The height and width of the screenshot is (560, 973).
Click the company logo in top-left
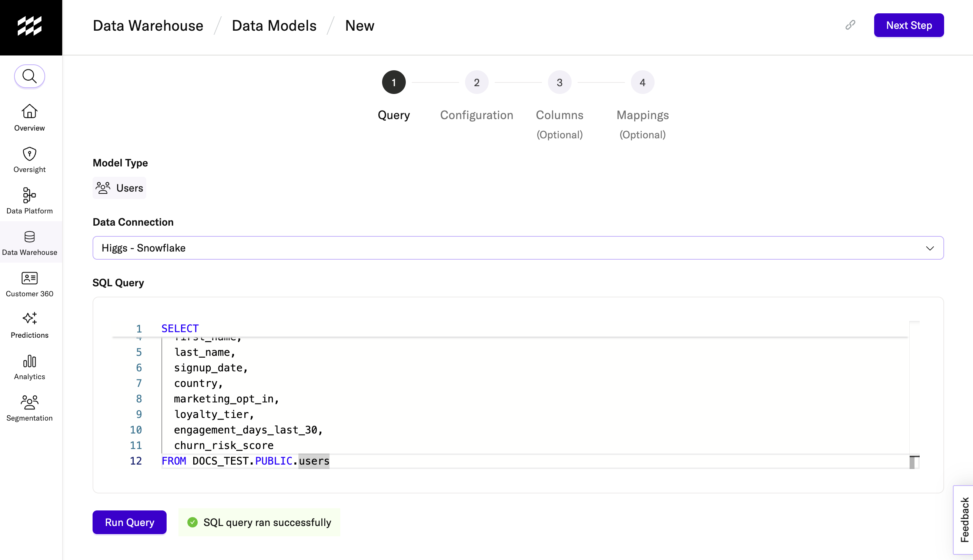30,26
